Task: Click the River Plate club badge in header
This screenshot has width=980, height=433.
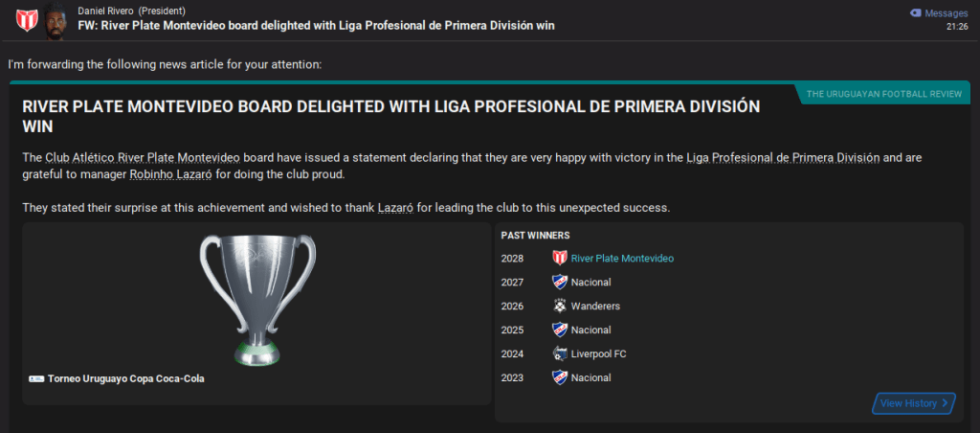Action: click(x=20, y=17)
